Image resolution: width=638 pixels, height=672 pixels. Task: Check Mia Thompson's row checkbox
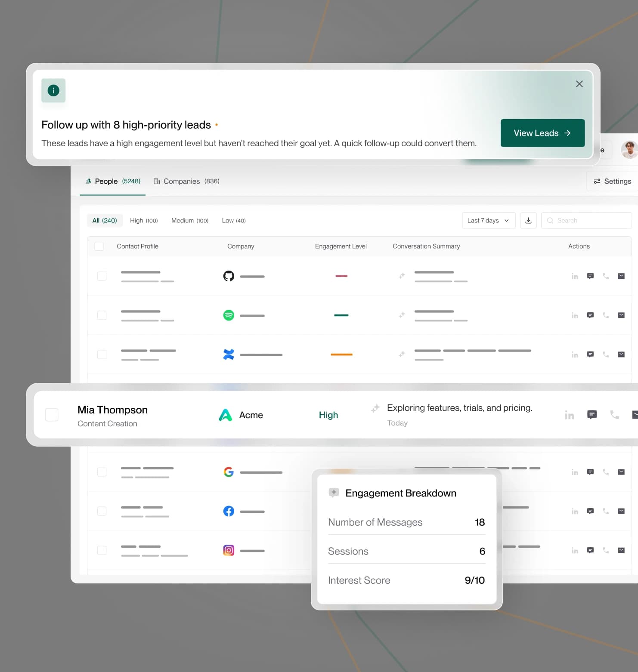pyautogui.click(x=52, y=415)
